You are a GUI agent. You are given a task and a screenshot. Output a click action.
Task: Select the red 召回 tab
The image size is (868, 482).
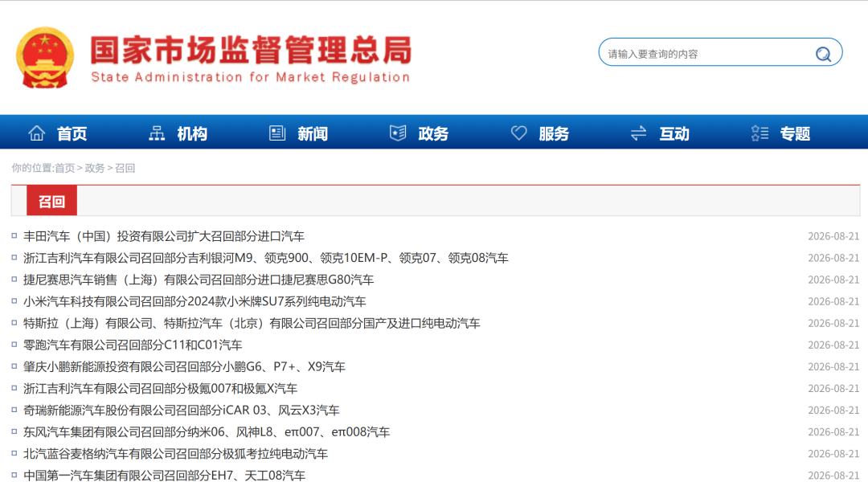tap(51, 201)
